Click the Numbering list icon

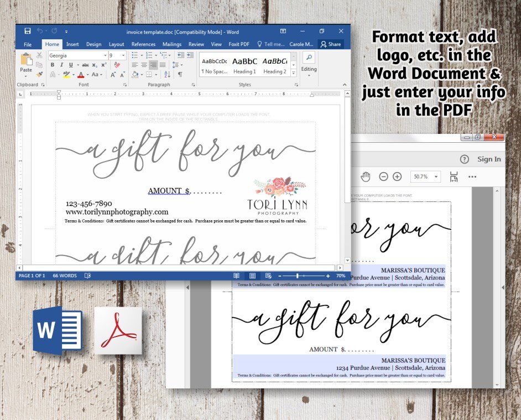(x=149, y=55)
